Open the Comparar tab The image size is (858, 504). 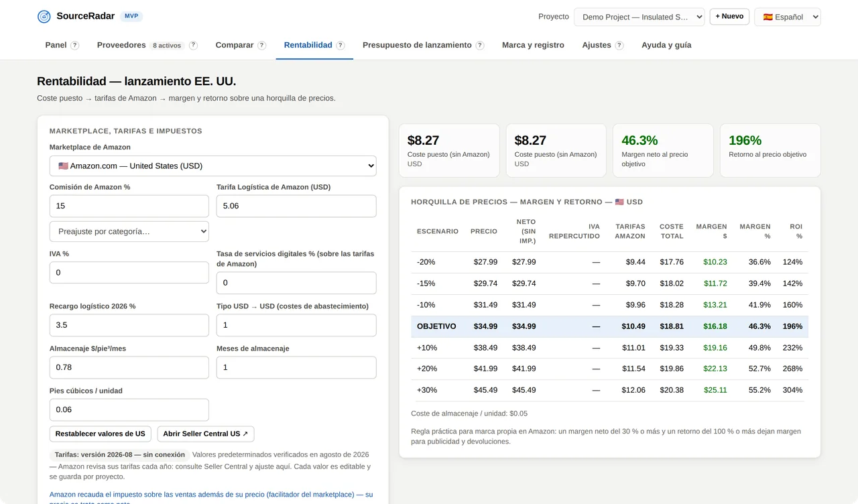click(234, 45)
